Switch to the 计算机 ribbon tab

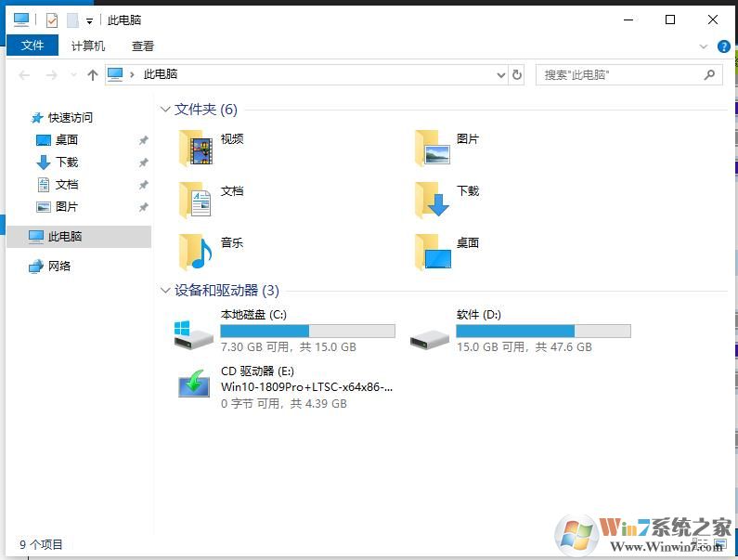click(x=88, y=46)
